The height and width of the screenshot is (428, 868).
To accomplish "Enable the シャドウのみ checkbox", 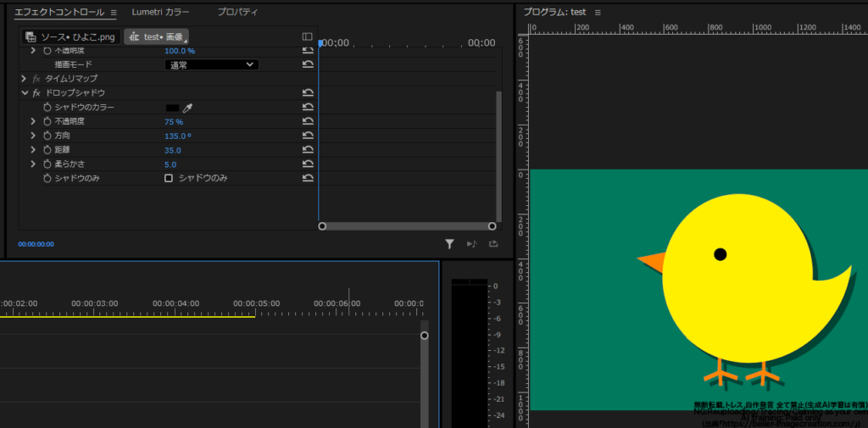I will coord(169,178).
